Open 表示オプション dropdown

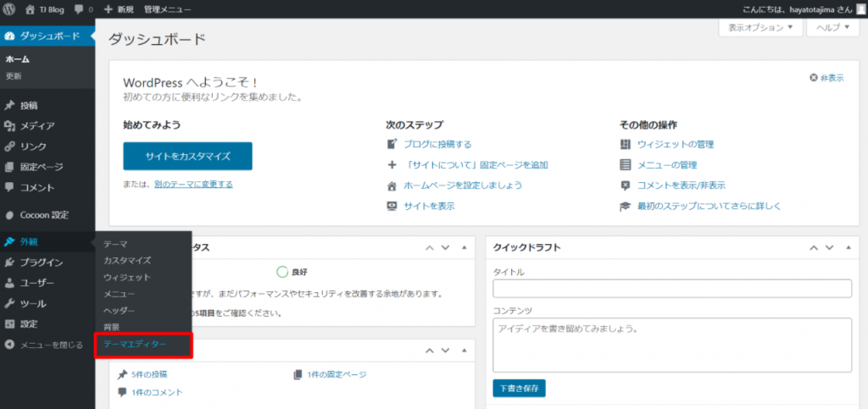click(x=760, y=27)
